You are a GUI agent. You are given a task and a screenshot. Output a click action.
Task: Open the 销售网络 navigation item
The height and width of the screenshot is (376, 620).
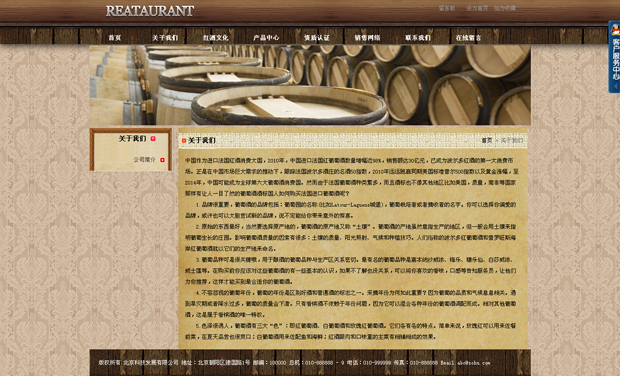coord(367,38)
